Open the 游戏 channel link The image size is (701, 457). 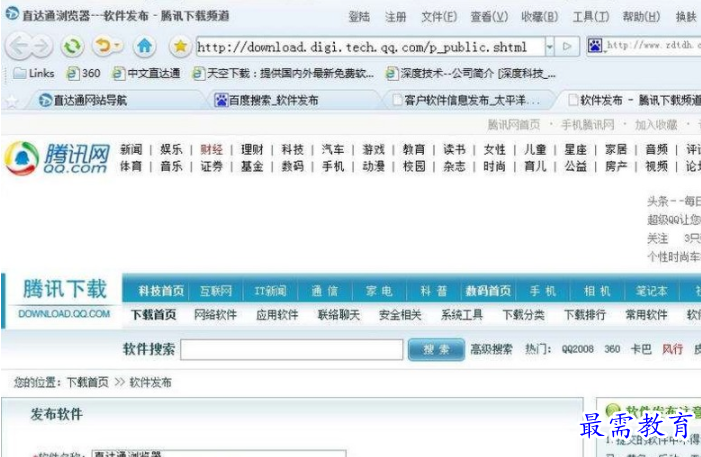373,149
